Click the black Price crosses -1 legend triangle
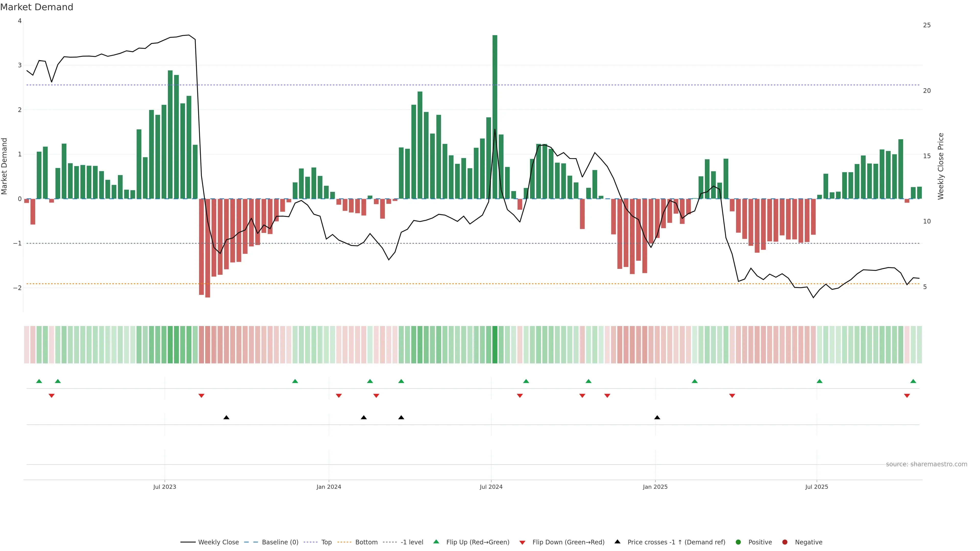This screenshot has width=980, height=551. pyautogui.click(x=617, y=542)
